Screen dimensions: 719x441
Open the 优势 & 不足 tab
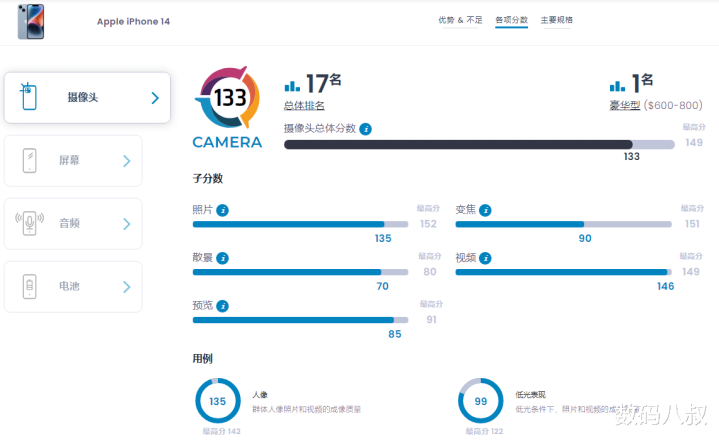pos(460,20)
